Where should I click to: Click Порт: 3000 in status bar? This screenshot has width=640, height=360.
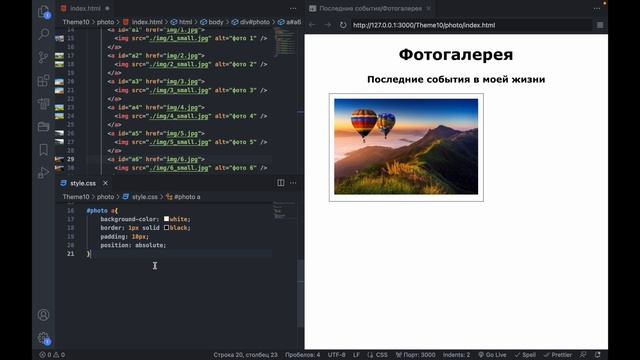pos(415,355)
